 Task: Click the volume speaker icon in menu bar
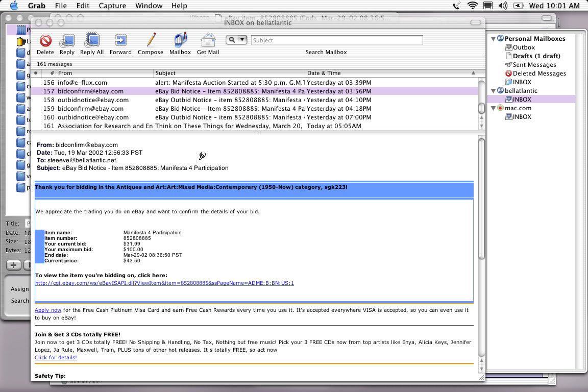tap(502, 6)
